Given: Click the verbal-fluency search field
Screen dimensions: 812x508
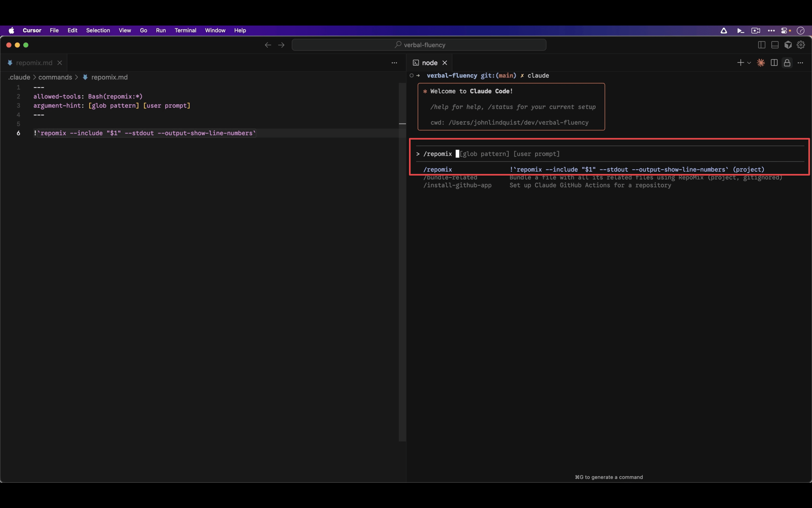Looking at the screenshot, I should (419, 45).
